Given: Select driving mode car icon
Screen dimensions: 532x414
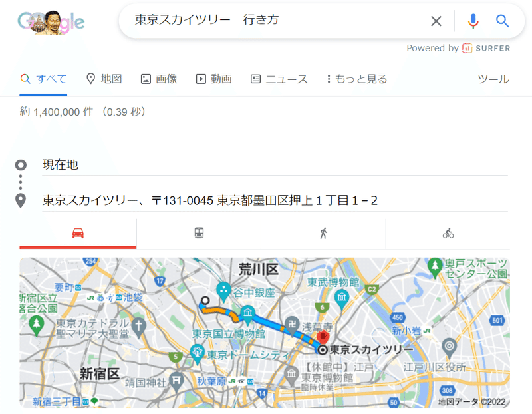Looking at the screenshot, I should (x=78, y=234).
